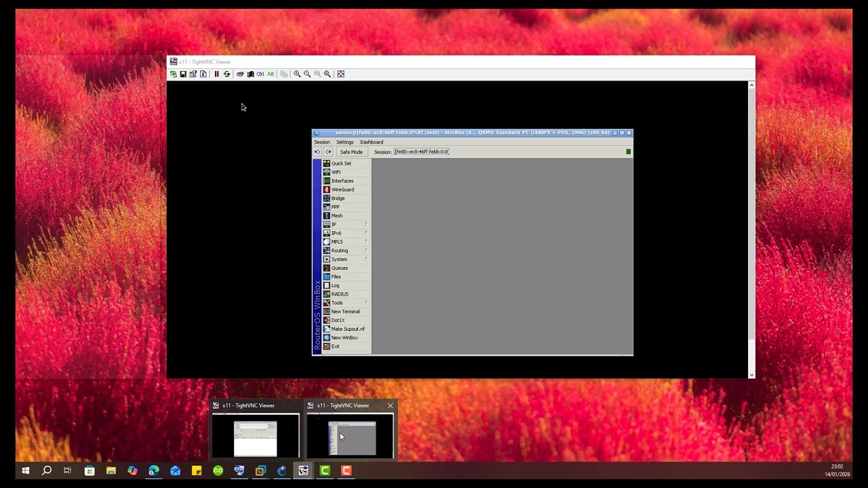
Task: Click the TightVNC full screen icon
Action: [x=341, y=74]
